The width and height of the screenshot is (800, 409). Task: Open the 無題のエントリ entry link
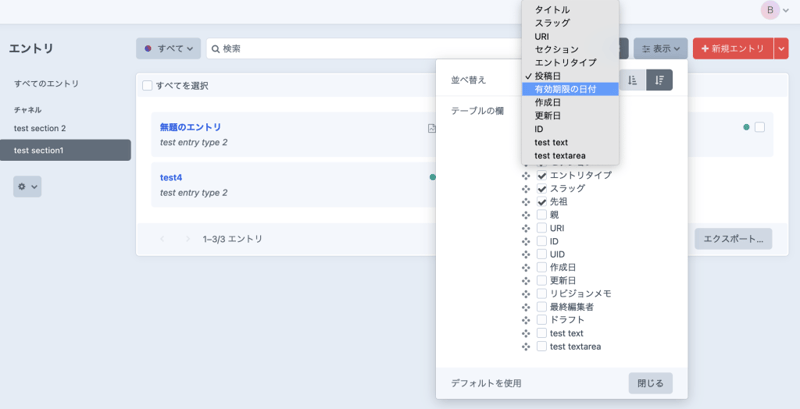[x=190, y=127]
